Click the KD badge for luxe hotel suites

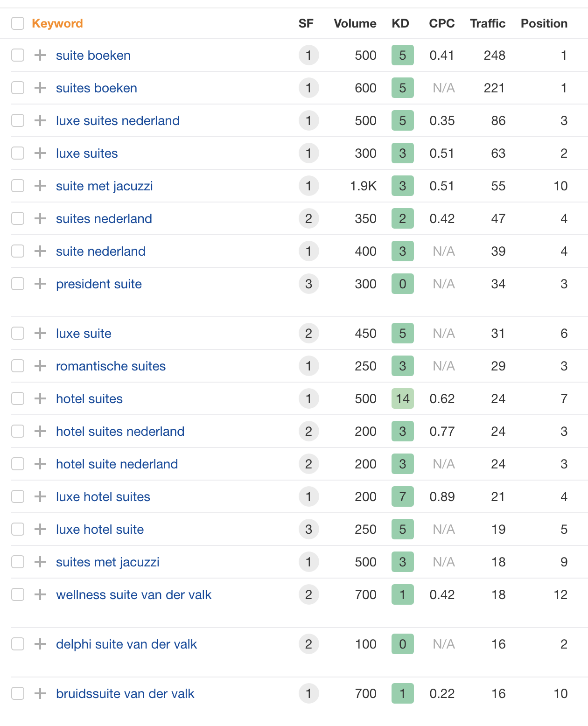tap(402, 496)
